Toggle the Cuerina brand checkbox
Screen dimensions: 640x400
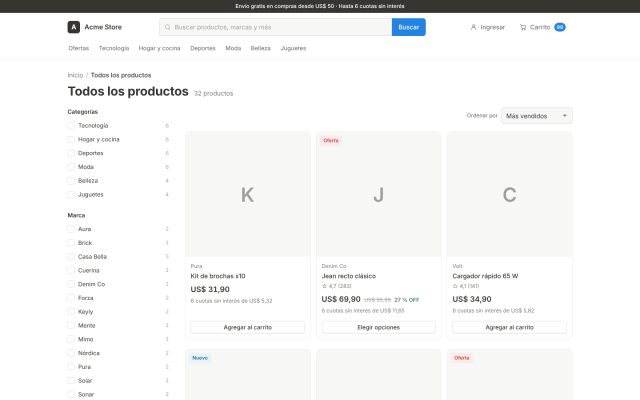[x=71, y=270]
